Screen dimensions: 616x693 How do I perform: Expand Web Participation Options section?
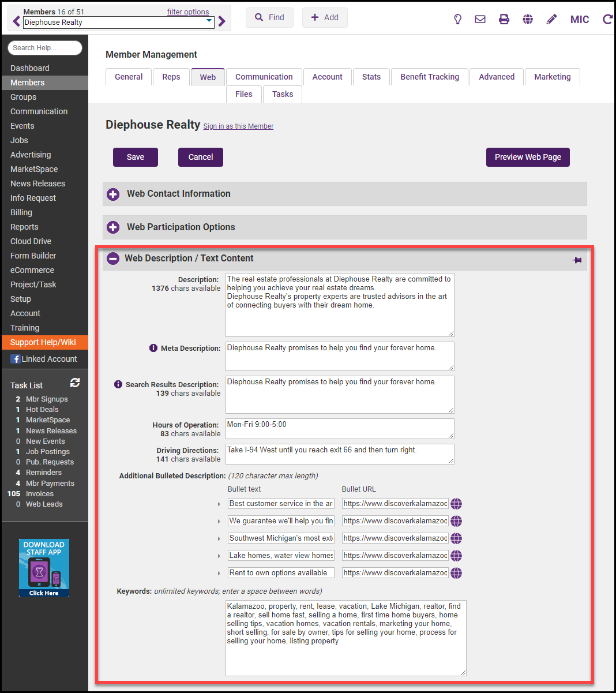(113, 227)
